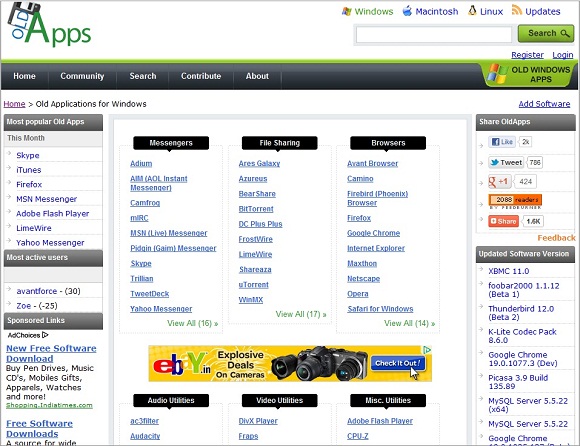
Task: Focus the search text field
Action: pyautogui.click(x=434, y=35)
